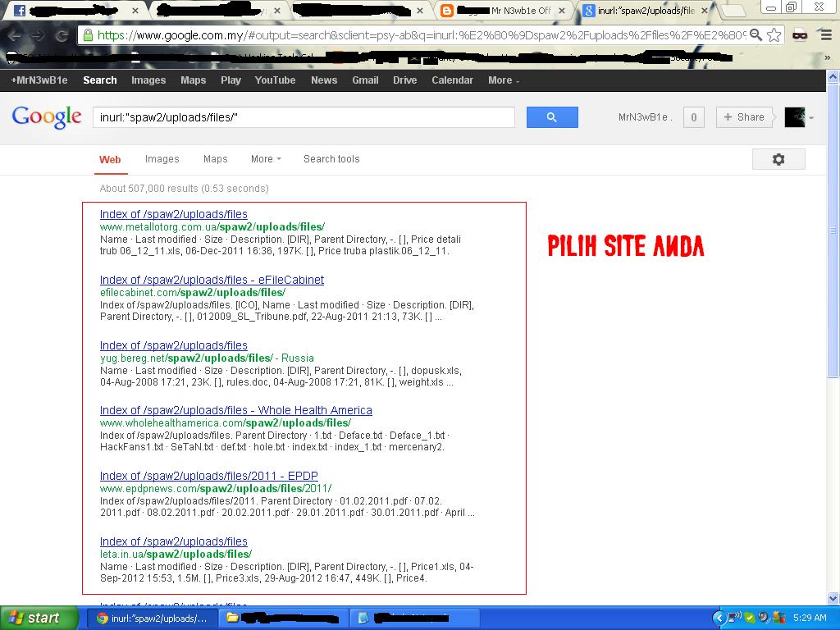Close the inurl spaw2 search tab
This screenshot has width=840, height=630.
point(705,11)
